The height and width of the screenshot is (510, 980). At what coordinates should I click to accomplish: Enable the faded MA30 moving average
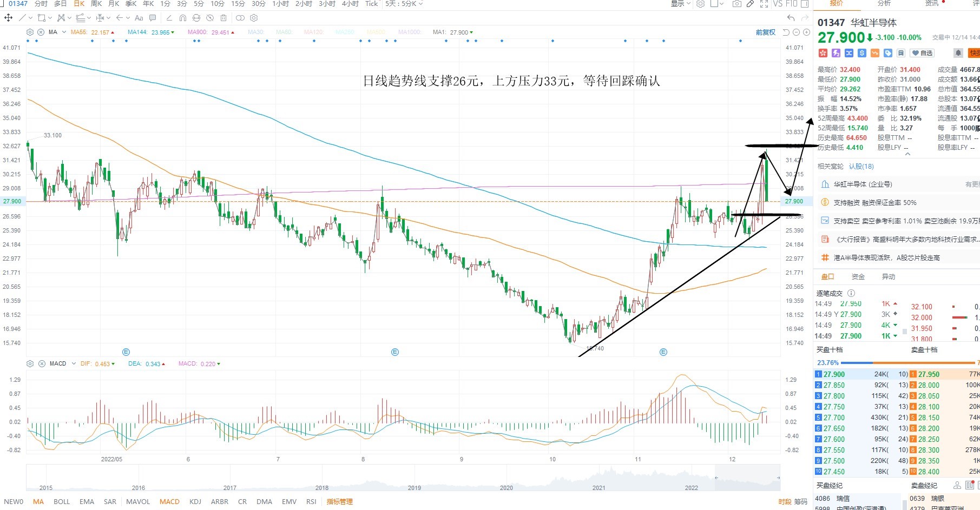256,32
